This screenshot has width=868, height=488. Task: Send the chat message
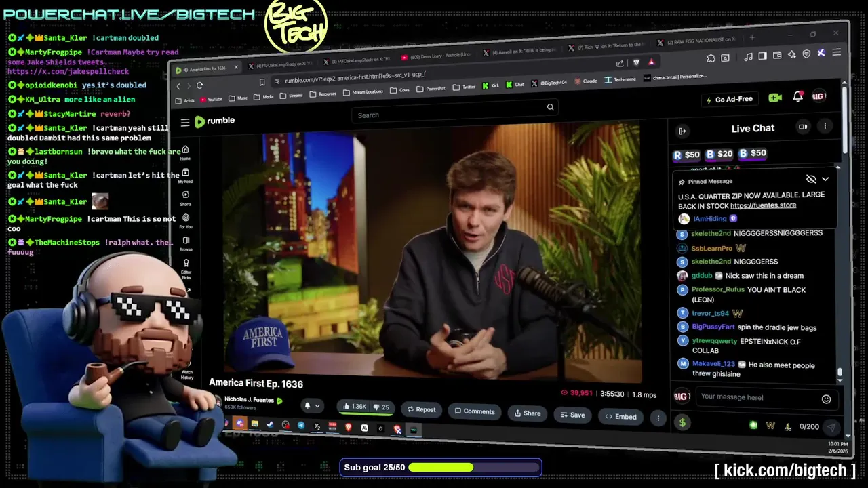click(x=831, y=427)
